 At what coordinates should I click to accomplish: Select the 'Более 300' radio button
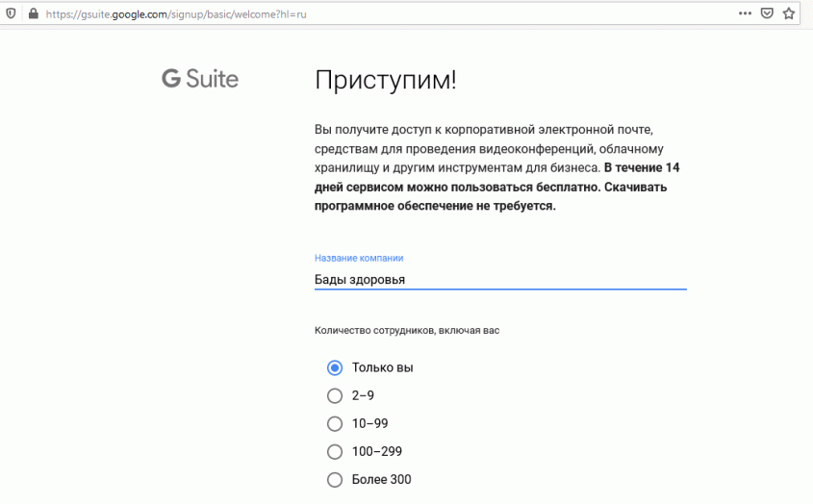[x=335, y=479]
